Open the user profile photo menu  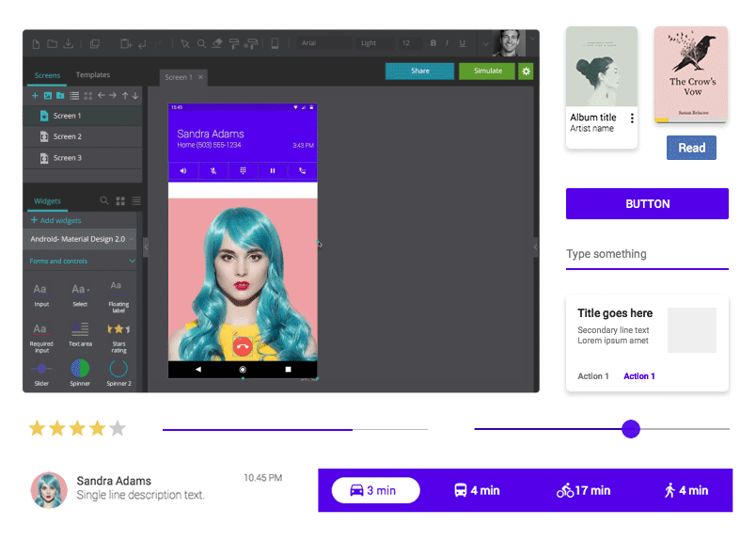(509, 43)
